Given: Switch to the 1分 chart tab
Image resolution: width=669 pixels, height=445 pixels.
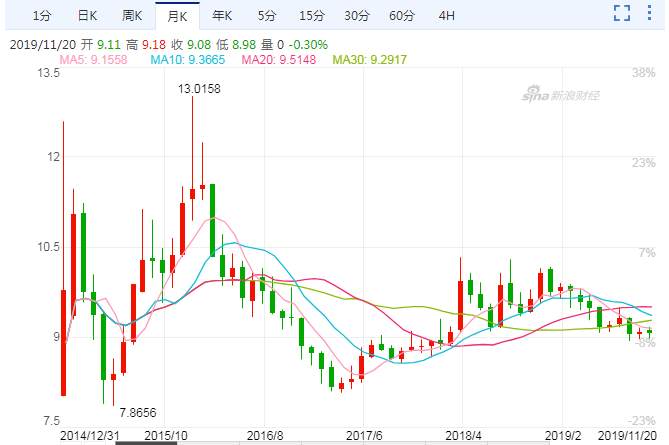Looking at the screenshot, I should [42, 16].
